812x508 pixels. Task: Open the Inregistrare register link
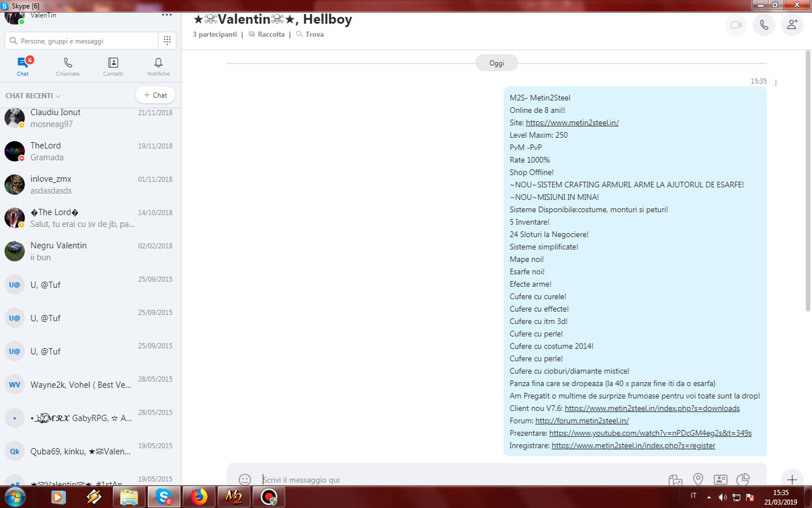pos(633,446)
